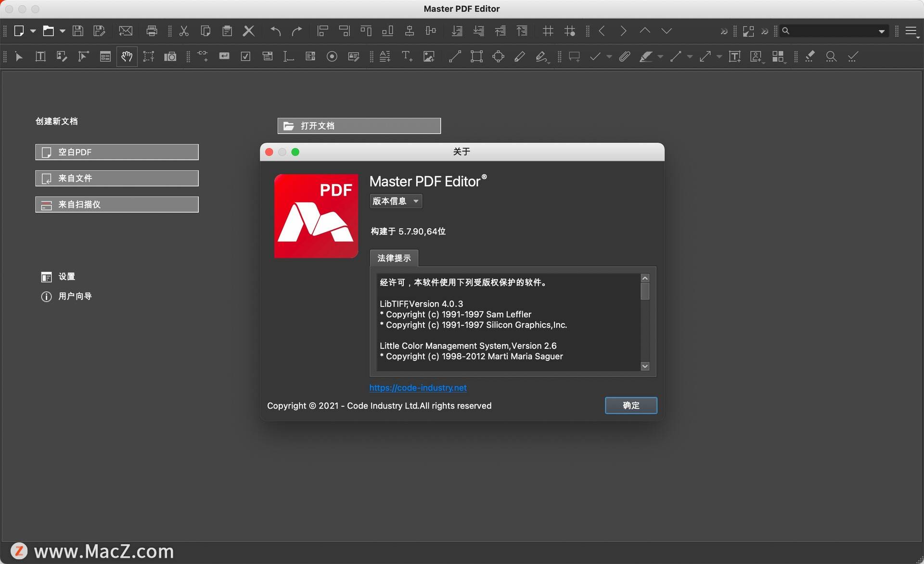Open the highlight tool dropdown arrow
Screen dimensions: 924x564
click(x=660, y=57)
